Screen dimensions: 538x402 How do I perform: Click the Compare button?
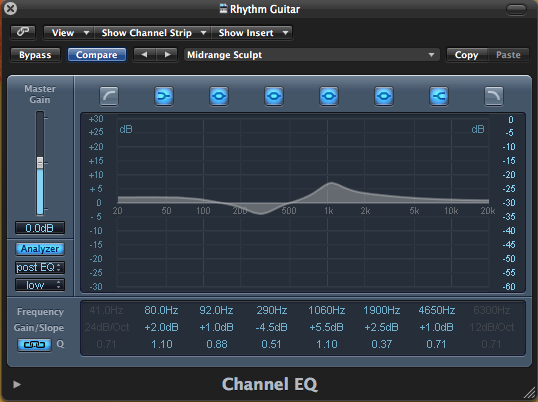(x=97, y=55)
